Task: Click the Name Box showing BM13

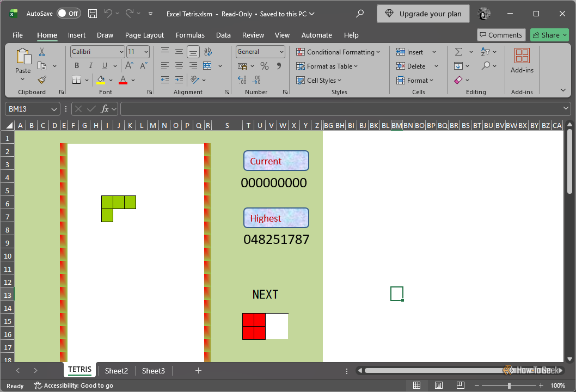Action: click(x=32, y=109)
